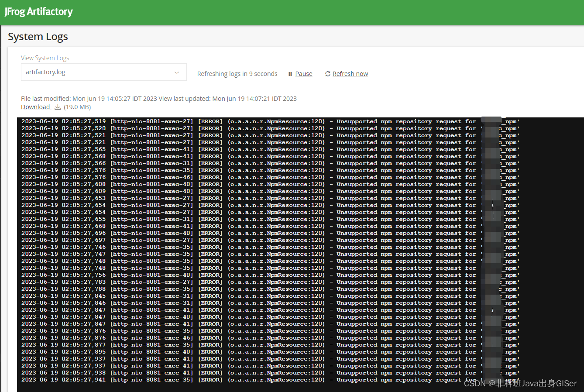Click log line timestamped 02:05:27,877
Image resolution: width=584 pixels, height=392 pixels.
pyautogui.click(x=271, y=345)
